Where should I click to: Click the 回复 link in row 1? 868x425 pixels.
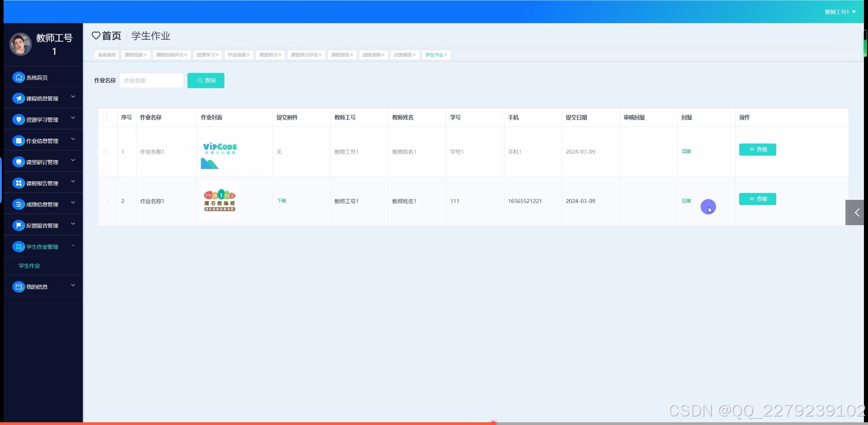click(x=687, y=151)
